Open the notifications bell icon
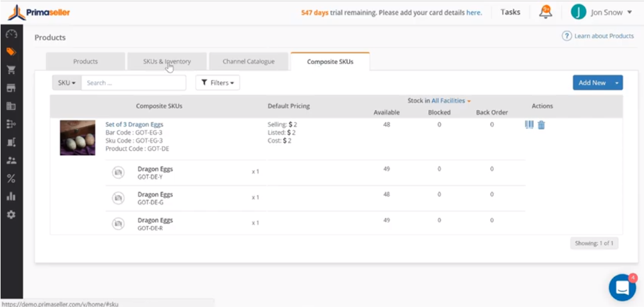This screenshot has height=307, width=644. pos(545,12)
